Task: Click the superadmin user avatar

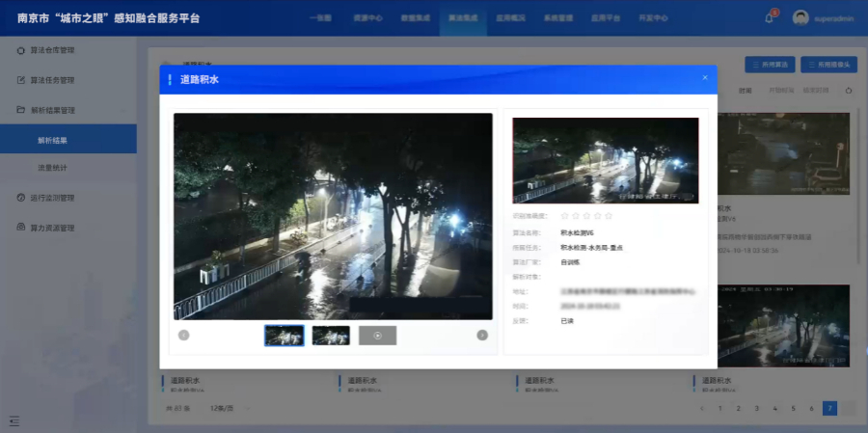Action: pos(800,17)
